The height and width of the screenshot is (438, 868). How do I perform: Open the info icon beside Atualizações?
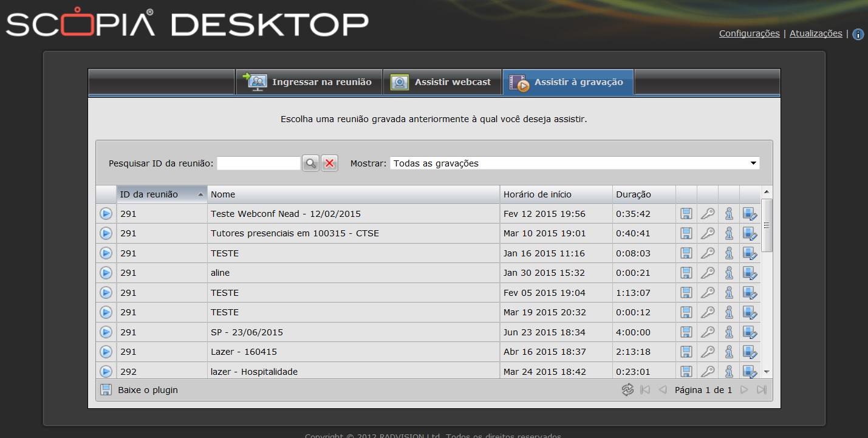pyautogui.click(x=858, y=35)
